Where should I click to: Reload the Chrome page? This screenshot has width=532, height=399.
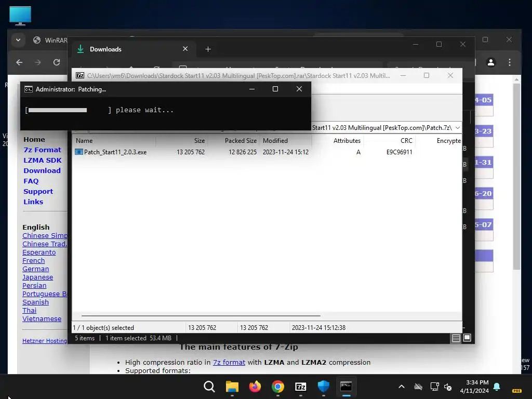[57, 62]
